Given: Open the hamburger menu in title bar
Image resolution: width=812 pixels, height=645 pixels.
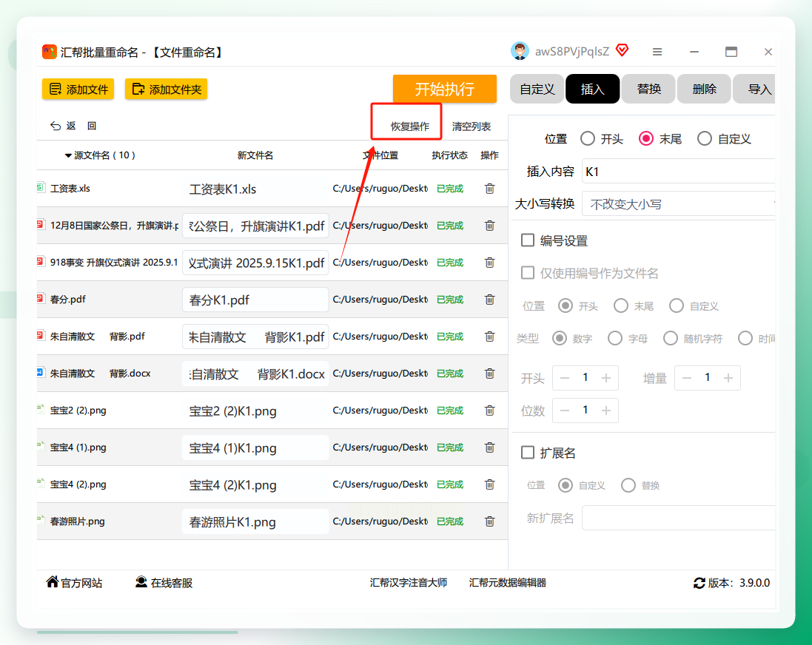Looking at the screenshot, I should [x=657, y=52].
